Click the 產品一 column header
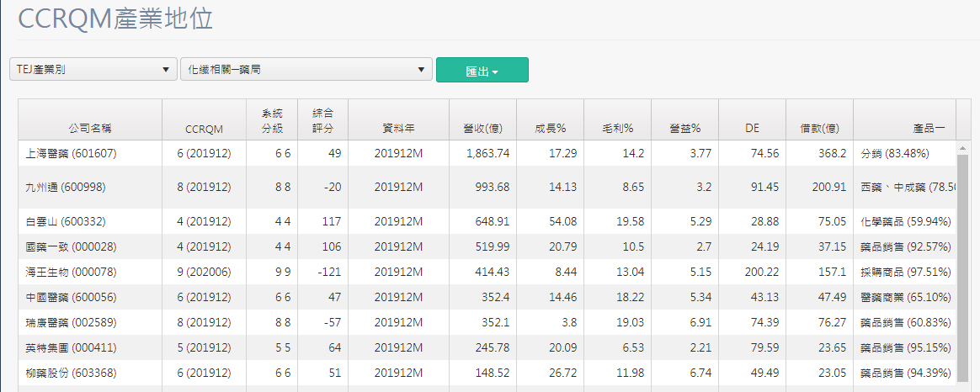This screenshot has width=980, height=392. [929, 129]
